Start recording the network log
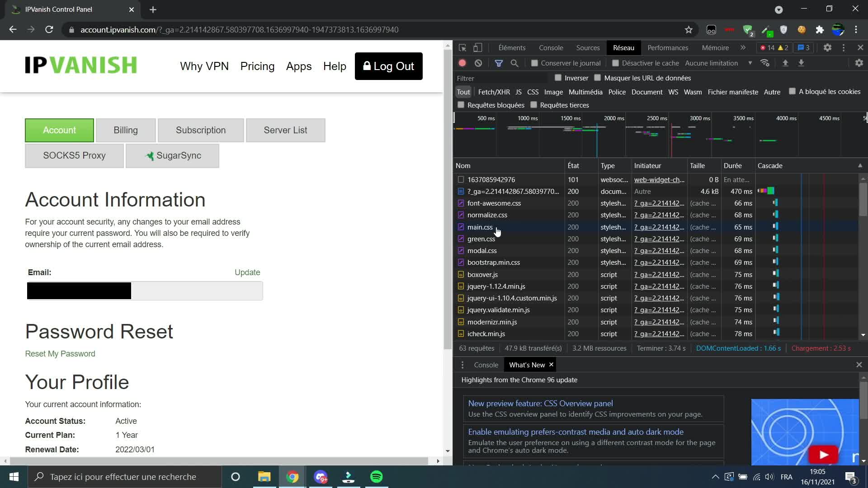Viewport: 868px width, 488px height. [x=462, y=63]
